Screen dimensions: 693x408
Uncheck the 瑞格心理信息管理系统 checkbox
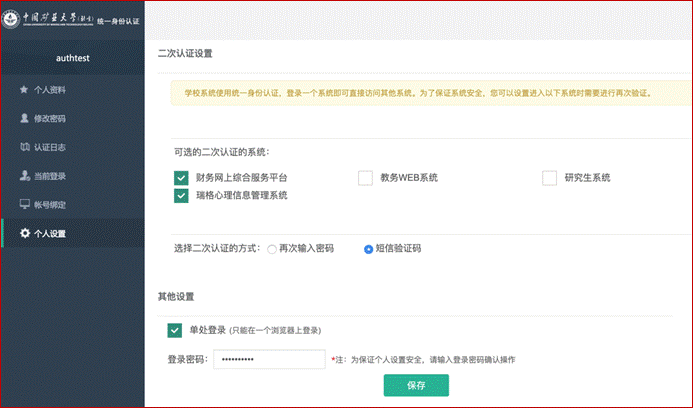pos(181,196)
